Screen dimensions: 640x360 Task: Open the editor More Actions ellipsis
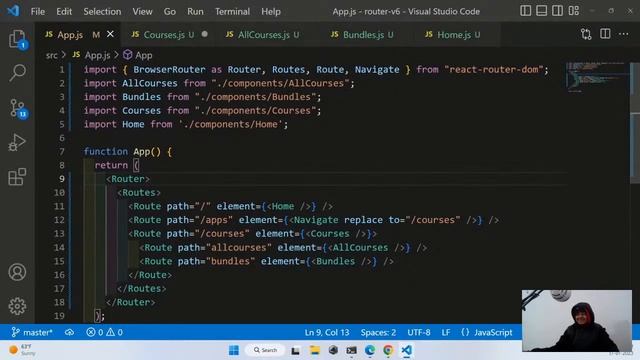623,34
